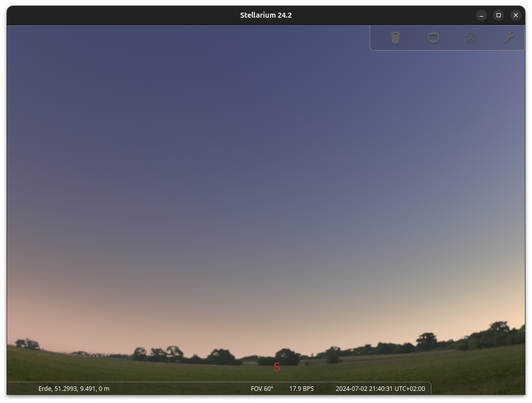The height and width of the screenshot is (403, 532).
Task: Click the "0 m" altitude readout
Action: tap(104, 389)
